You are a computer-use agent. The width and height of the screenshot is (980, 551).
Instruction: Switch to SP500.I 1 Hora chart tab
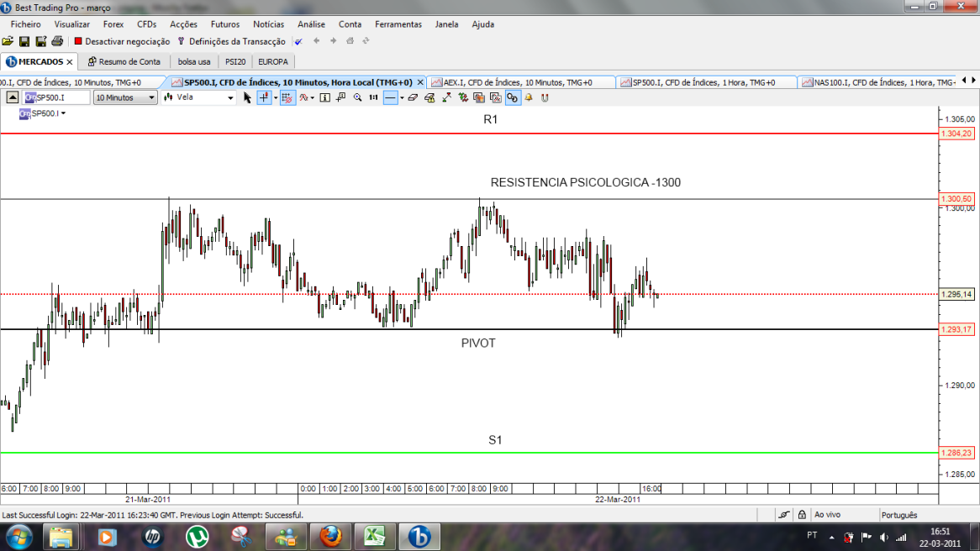[705, 82]
